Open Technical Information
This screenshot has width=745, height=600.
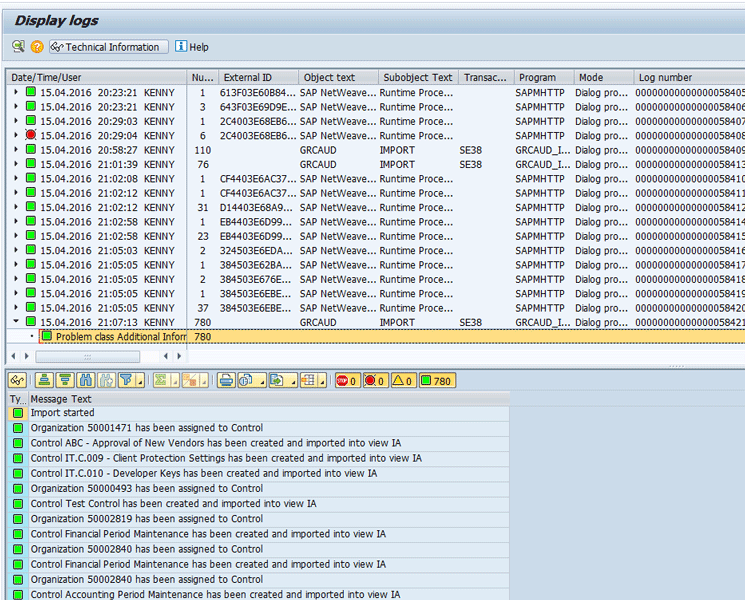[107, 47]
